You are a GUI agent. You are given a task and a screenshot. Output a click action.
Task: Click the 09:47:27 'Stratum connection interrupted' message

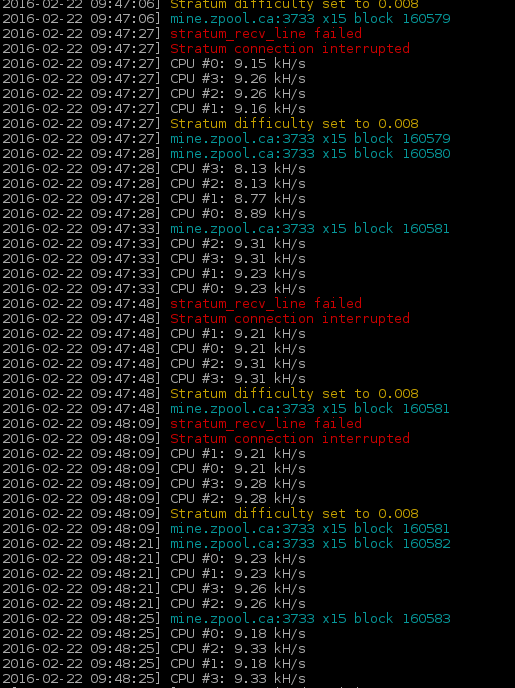coord(290,49)
